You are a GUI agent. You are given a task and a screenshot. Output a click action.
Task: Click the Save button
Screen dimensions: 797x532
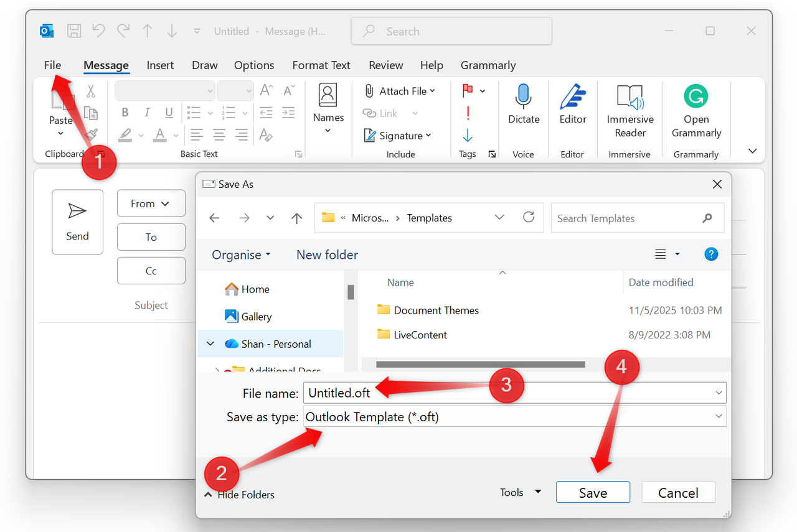point(592,492)
